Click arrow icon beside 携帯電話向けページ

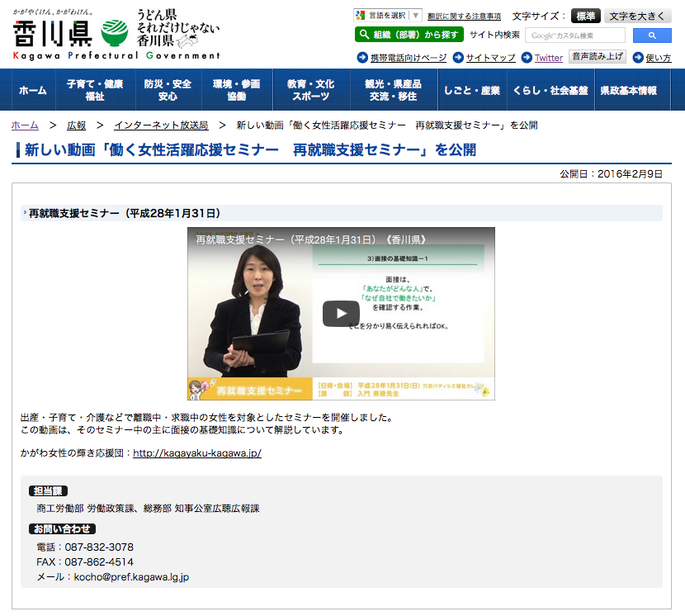(x=362, y=58)
